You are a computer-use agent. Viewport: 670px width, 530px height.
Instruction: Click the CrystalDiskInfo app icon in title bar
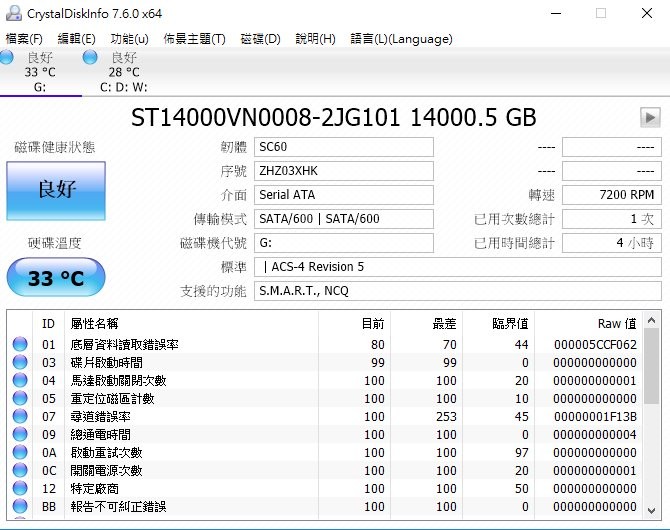point(11,13)
